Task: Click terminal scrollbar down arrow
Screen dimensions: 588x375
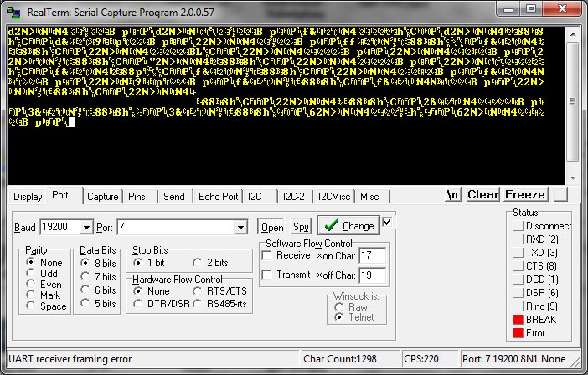Action: coord(573,177)
